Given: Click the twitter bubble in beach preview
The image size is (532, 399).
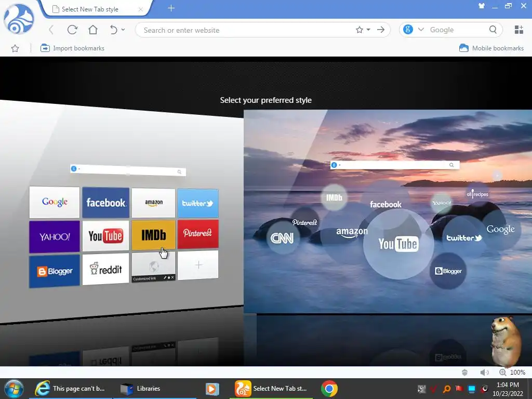Looking at the screenshot, I should coord(464,238).
